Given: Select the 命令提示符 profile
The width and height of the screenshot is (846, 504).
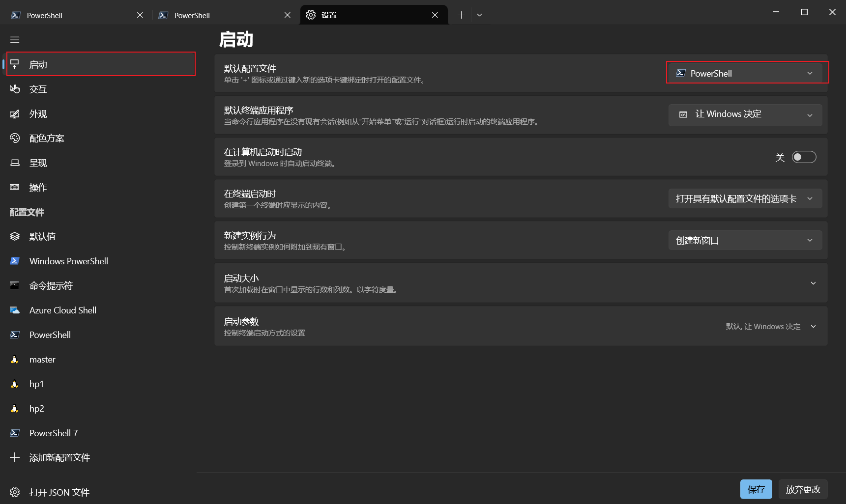Looking at the screenshot, I should [51, 286].
